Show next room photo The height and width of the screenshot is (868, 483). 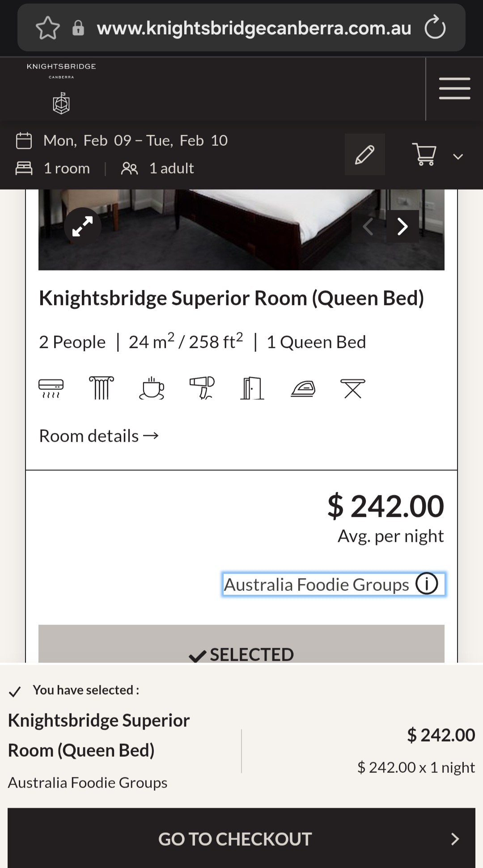[x=402, y=227]
